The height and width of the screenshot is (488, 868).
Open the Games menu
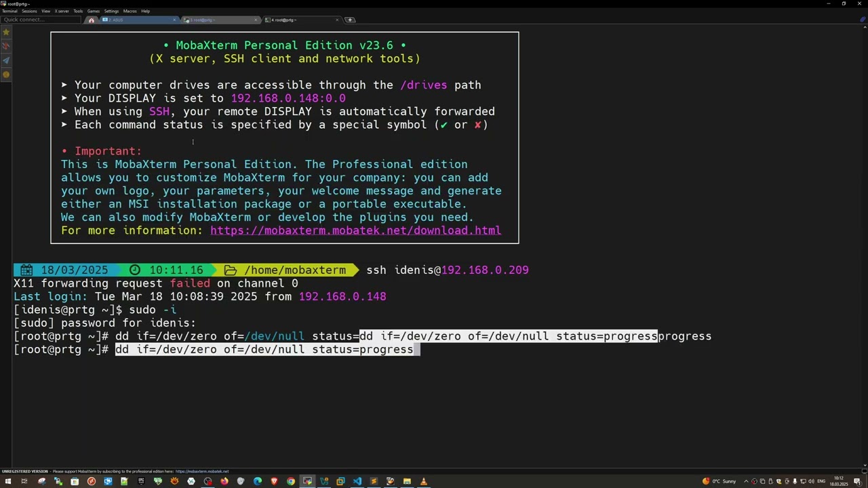pos(94,11)
